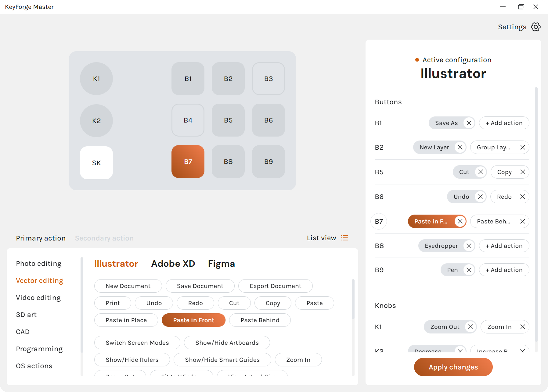The width and height of the screenshot is (548, 392).
Task: Open the Figma app tab
Action: [222, 264]
